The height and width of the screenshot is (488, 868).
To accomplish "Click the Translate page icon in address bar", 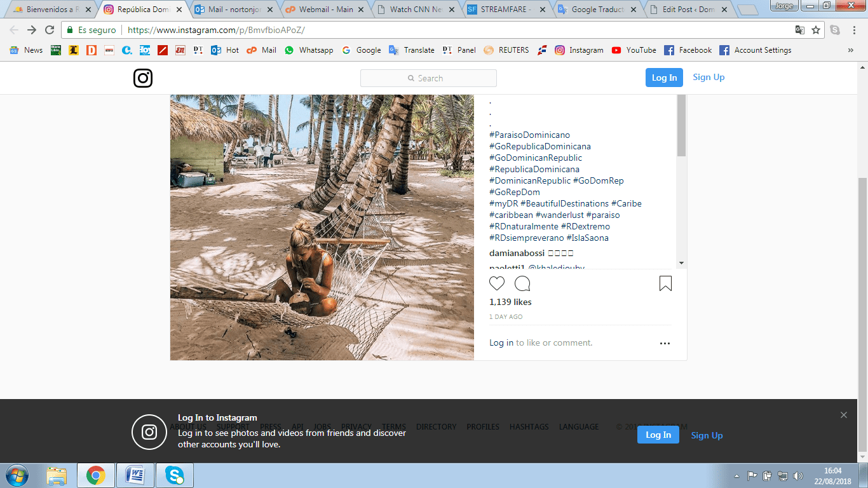I will [x=800, y=30].
